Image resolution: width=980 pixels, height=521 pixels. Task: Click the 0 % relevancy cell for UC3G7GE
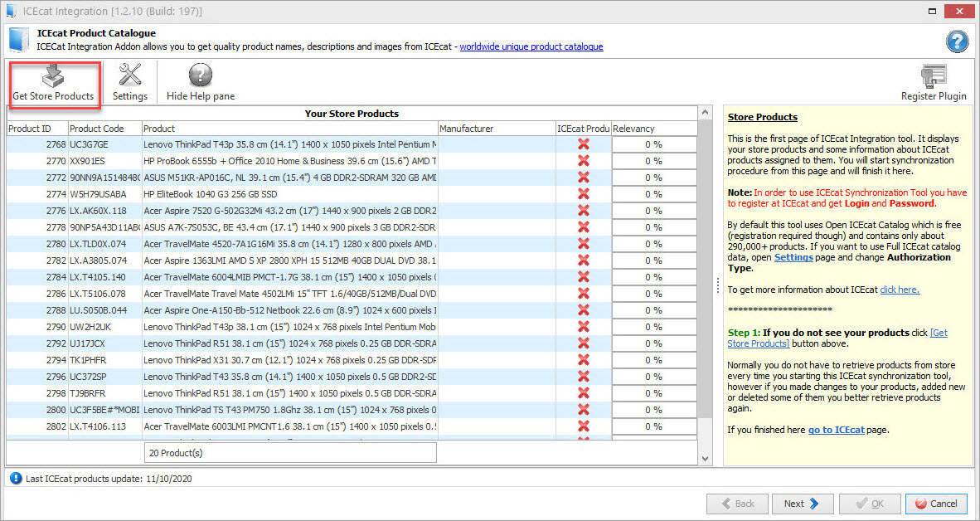click(x=654, y=144)
